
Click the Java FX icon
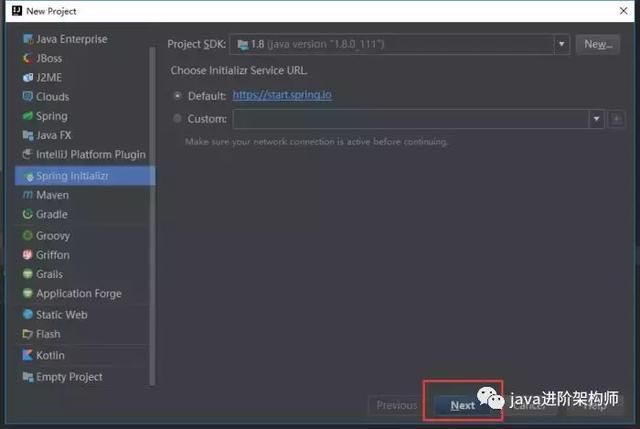[x=28, y=135]
